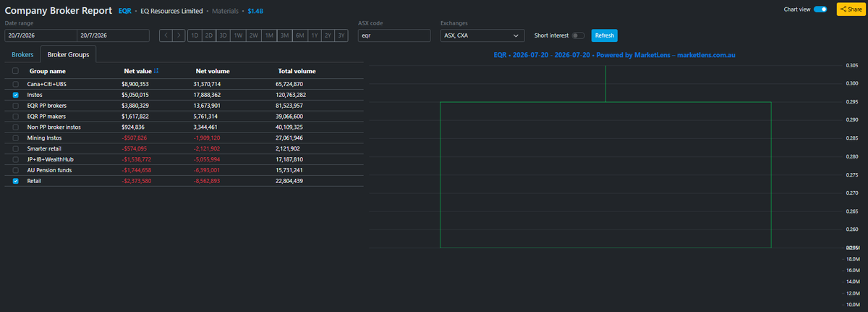Untick the Instos checkbox
This screenshot has height=312, width=868.
tap(15, 95)
